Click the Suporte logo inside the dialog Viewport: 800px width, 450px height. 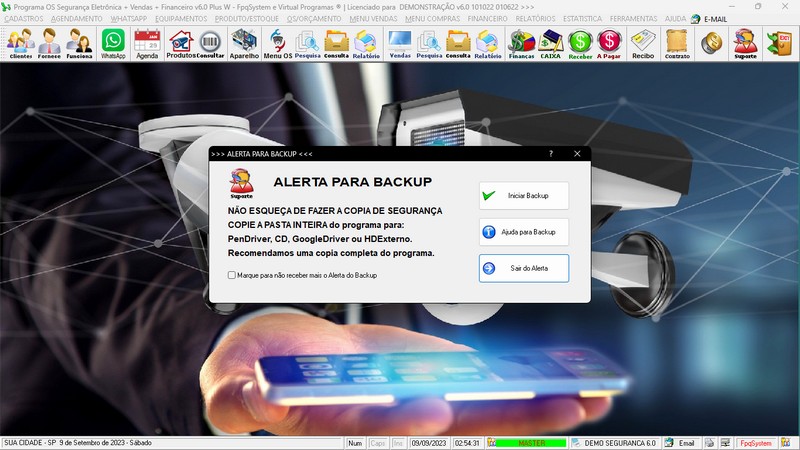tap(241, 184)
